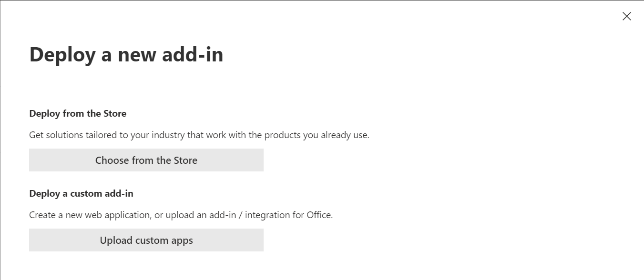644x280 pixels.
Task: Choose a Store solution for your industry
Action: (x=146, y=160)
